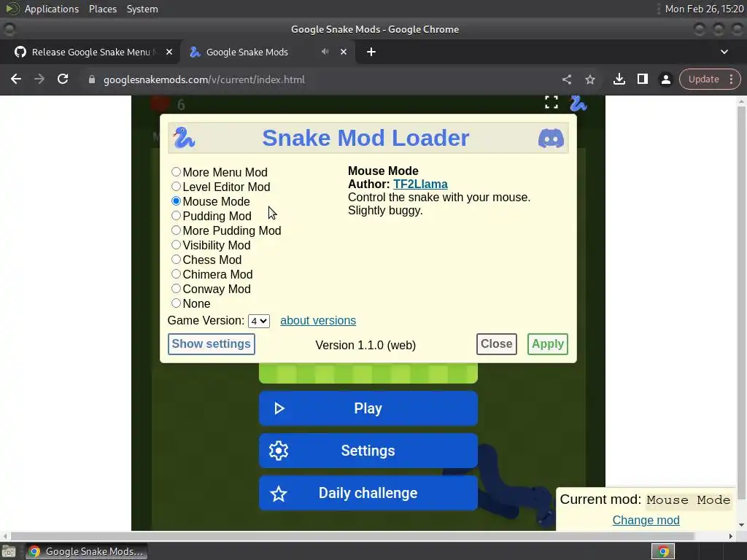Go back with browser back arrow
The height and width of the screenshot is (560, 747).
point(16,79)
